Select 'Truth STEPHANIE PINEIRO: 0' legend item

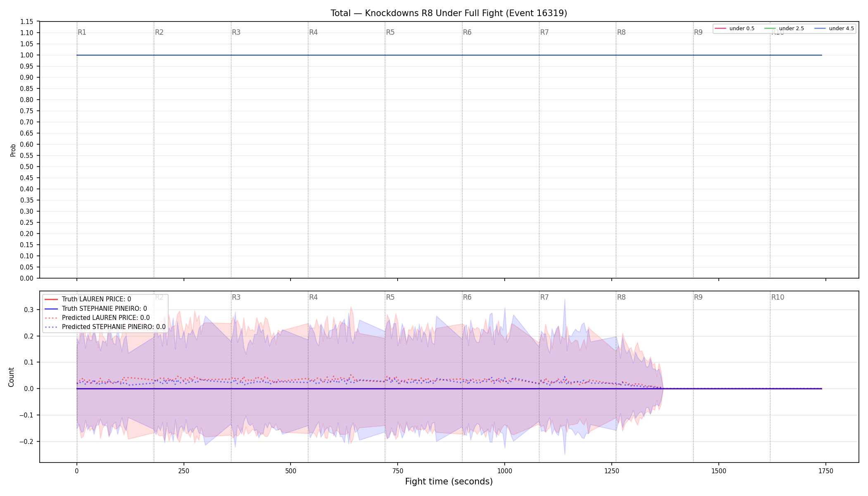(x=95, y=308)
